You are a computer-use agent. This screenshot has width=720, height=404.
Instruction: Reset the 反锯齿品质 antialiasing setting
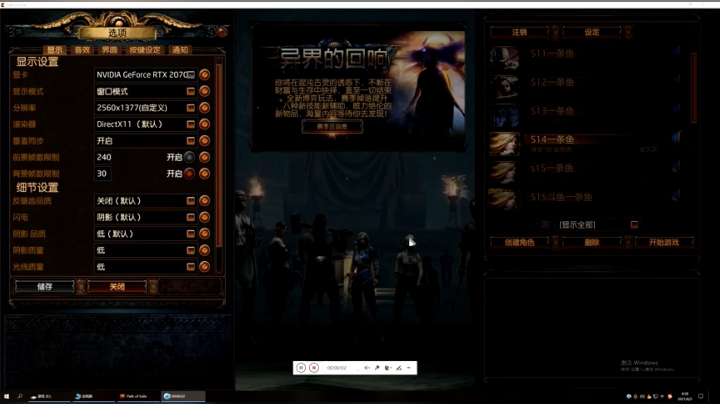pyautogui.click(x=205, y=201)
